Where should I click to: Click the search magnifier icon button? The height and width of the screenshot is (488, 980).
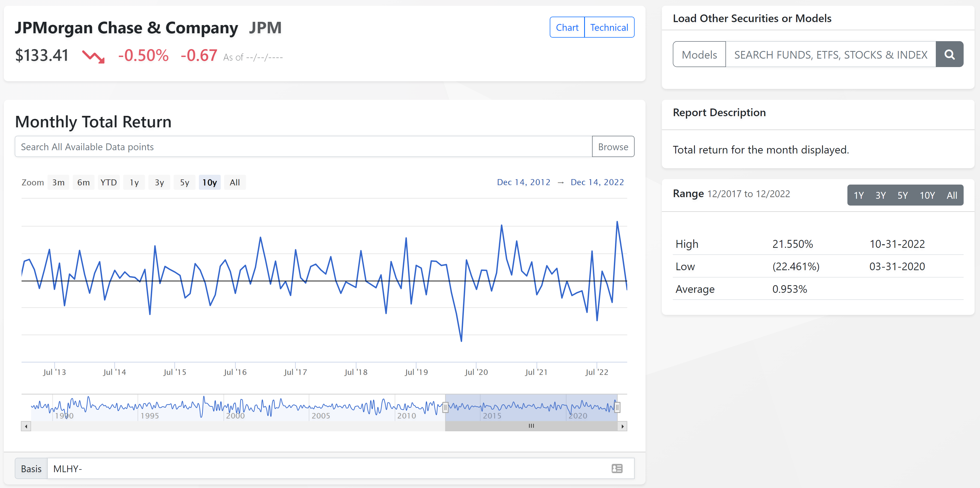(x=949, y=54)
